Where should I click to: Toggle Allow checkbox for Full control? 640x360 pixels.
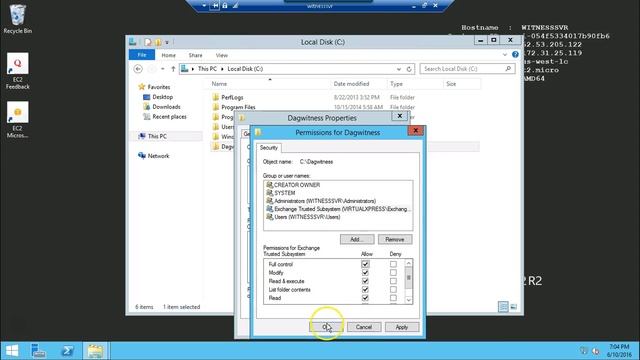tap(365, 264)
